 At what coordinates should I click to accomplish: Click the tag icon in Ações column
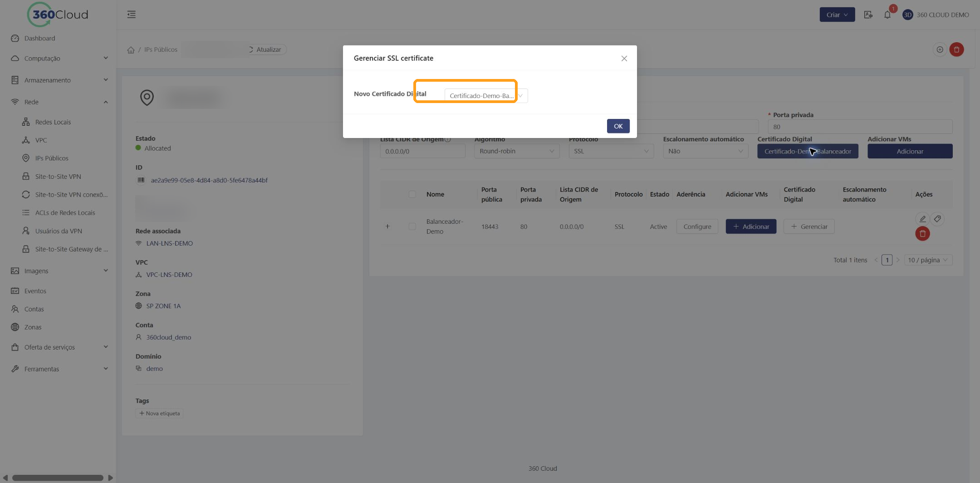pyautogui.click(x=937, y=219)
